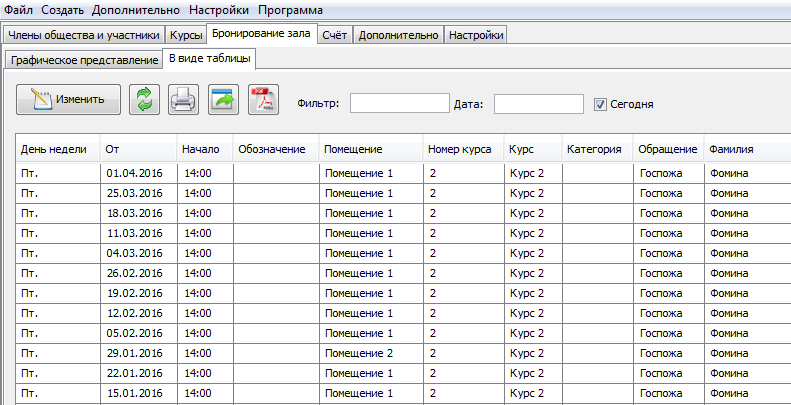
Task: Select the date cell 04.03.2016
Action: point(139,253)
